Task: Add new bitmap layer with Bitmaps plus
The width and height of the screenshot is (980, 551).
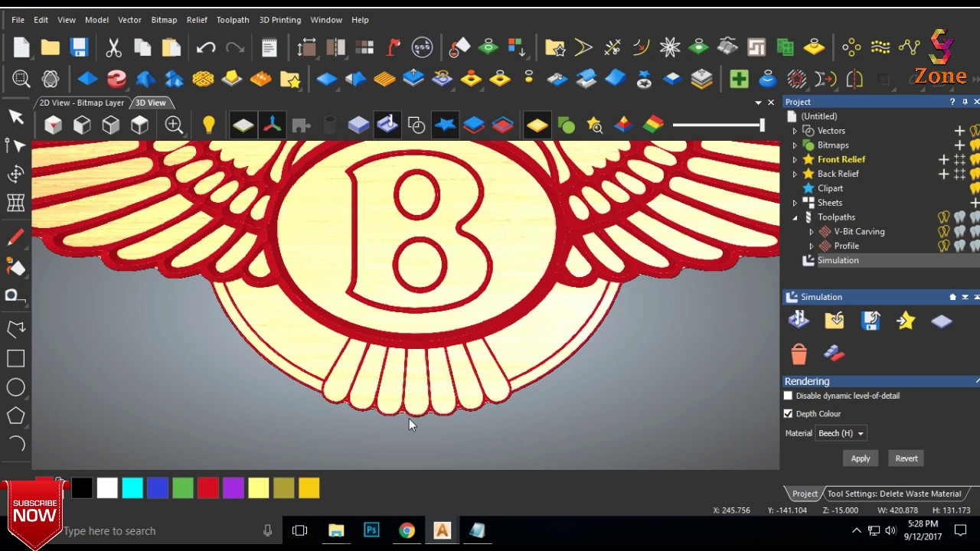Action: (x=959, y=145)
